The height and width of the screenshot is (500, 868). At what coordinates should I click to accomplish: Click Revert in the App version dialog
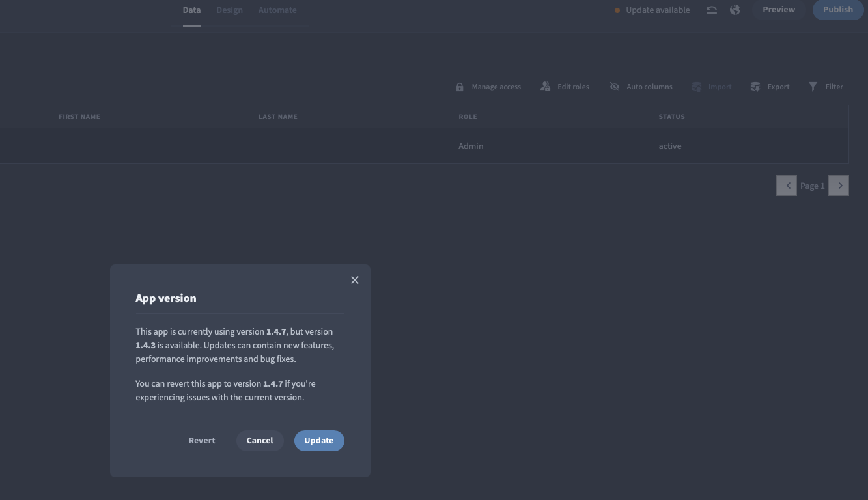click(201, 440)
